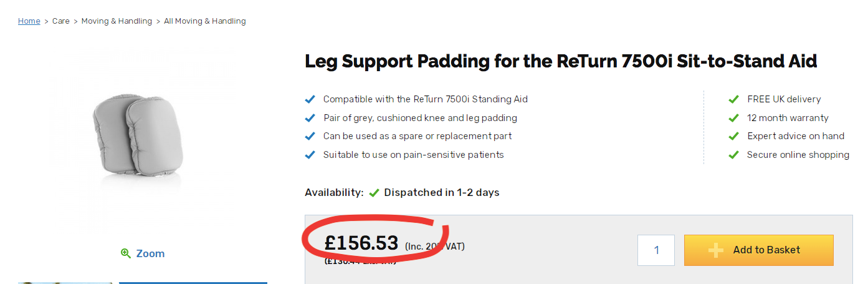Click the circled £156.53 price
Viewport: 868px width, 284px height.
[361, 242]
